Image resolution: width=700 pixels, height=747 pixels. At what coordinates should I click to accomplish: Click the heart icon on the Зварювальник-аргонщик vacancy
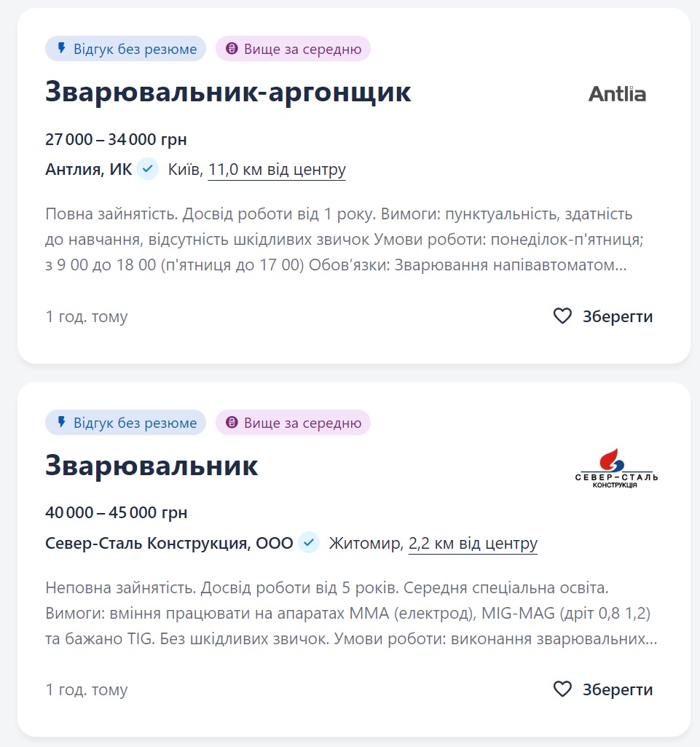coord(562,316)
